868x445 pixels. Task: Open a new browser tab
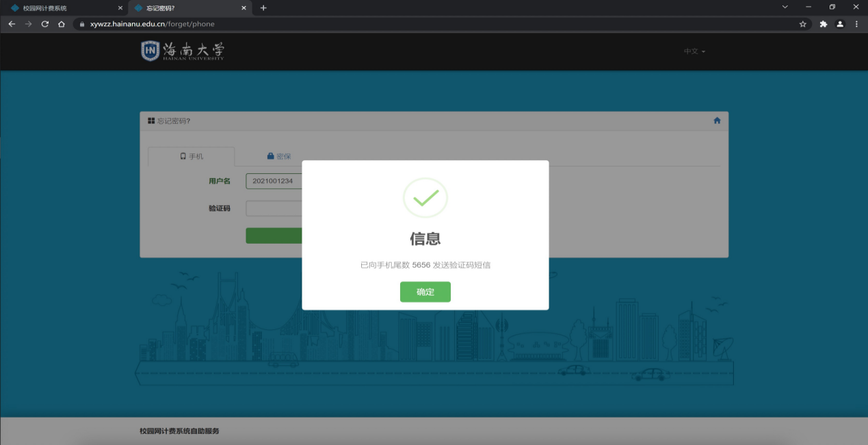263,8
